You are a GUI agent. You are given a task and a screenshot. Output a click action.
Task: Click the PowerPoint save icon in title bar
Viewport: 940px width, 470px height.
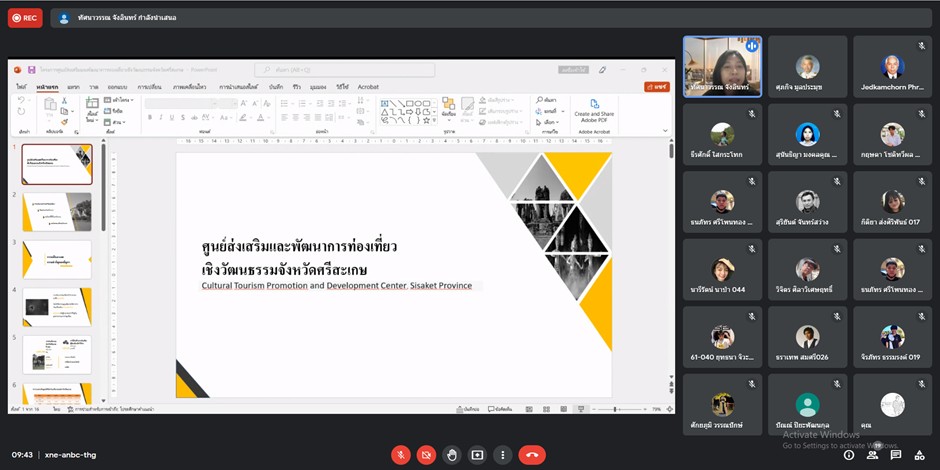(32, 70)
